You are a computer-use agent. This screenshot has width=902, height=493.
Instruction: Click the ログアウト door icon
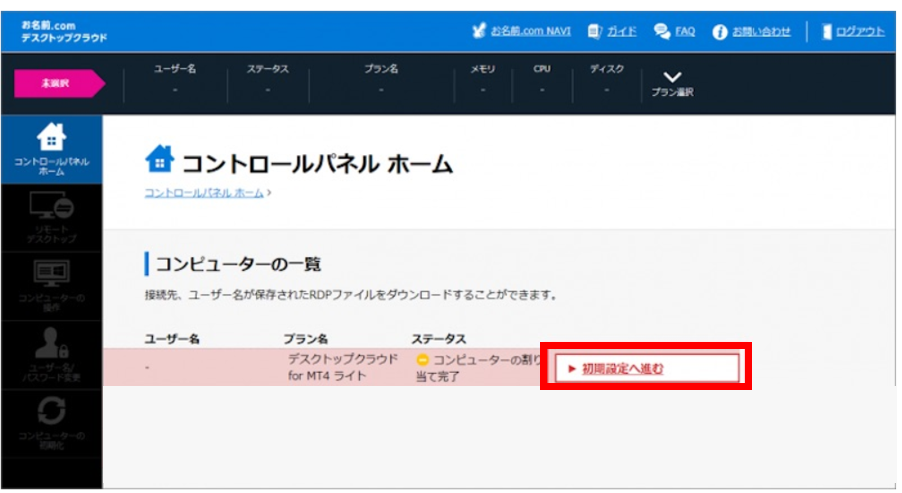point(827,31)
